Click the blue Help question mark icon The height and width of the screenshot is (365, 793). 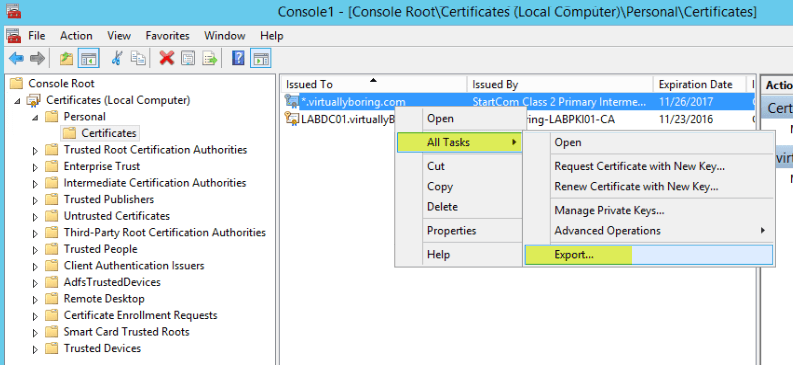coord(238,58)
